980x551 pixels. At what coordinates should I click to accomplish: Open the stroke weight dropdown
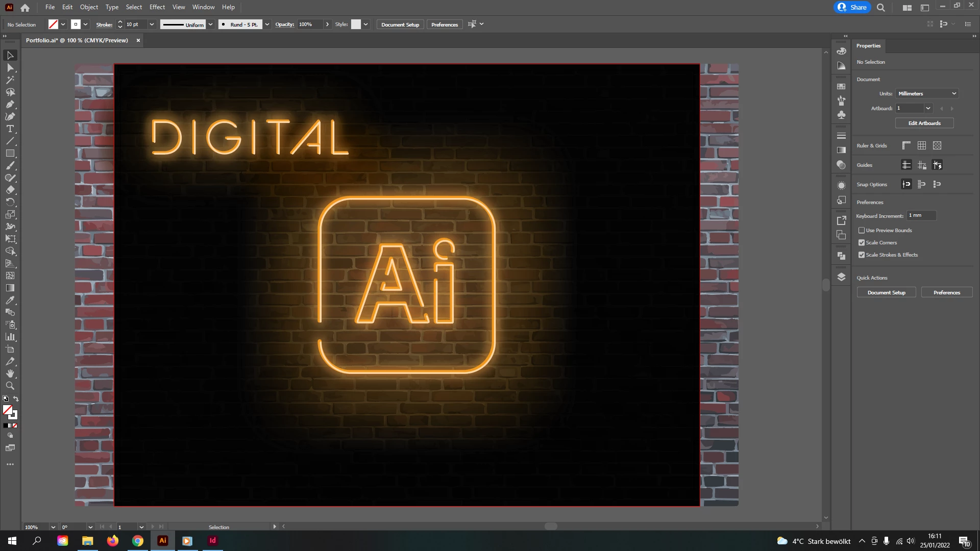[152, 24]
